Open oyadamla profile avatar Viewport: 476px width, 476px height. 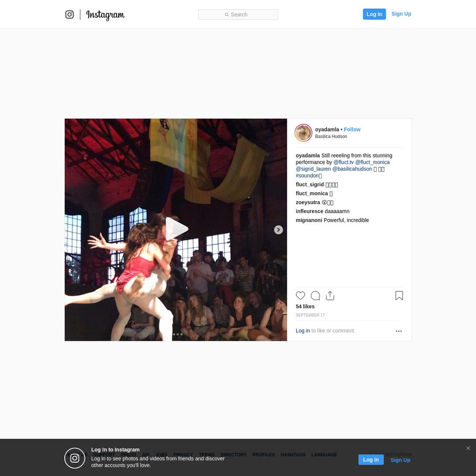click(303, 133)
